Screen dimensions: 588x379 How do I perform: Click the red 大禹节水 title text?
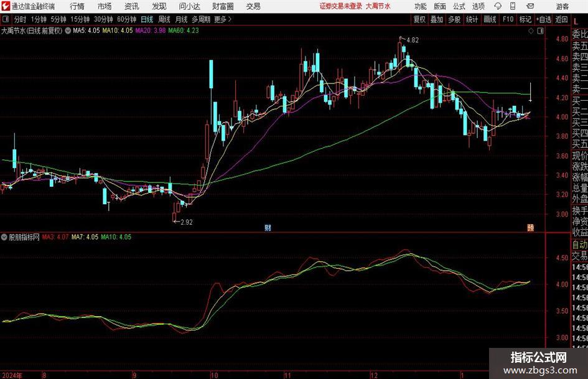[x=378, y=6]
